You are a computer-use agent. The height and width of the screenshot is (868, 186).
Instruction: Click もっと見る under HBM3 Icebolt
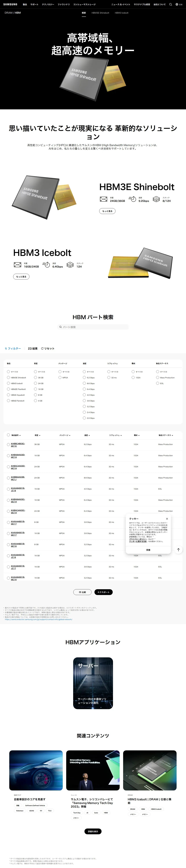[21, 277]
